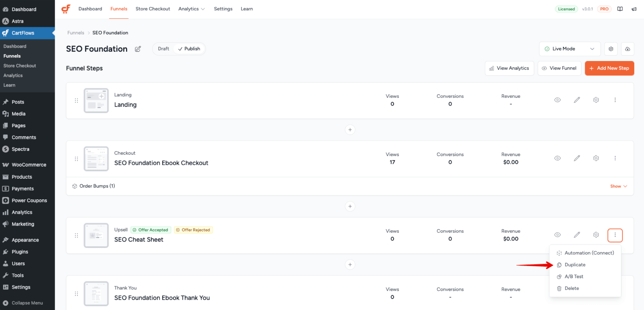Open Landing step settings gear
Viewport: 644px width, 310px height.
tap(596, 100)
